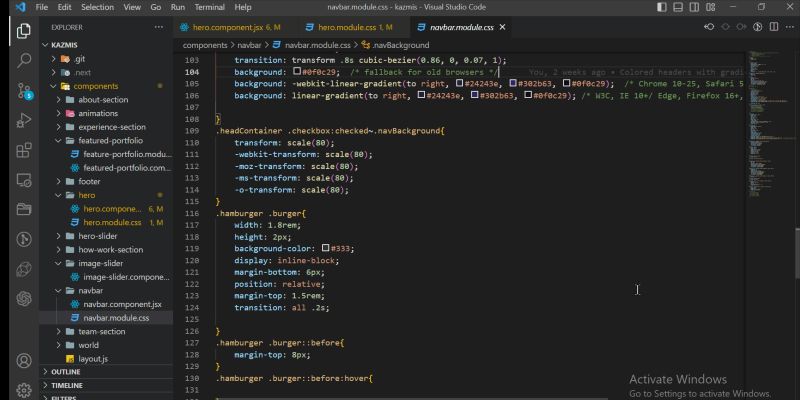The image size is (800, 400).
Task: Open the Extensions view
Action: point(23,151)
